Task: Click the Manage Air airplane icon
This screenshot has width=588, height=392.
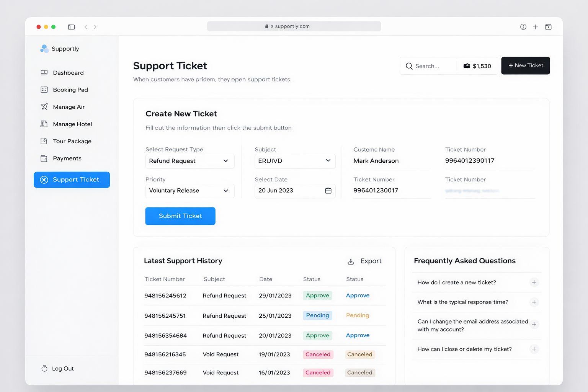Action: (x=44, y=107)
